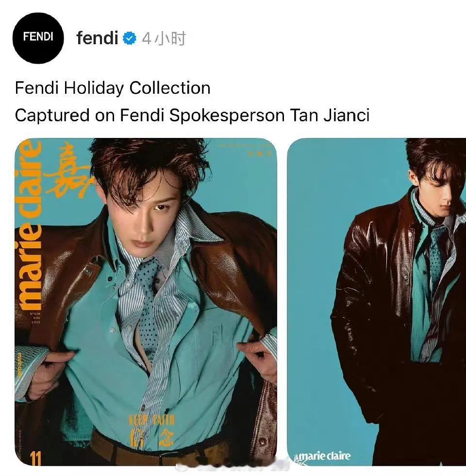
Task: Click the orange issue number 11
Action: (x=35, y=459)
